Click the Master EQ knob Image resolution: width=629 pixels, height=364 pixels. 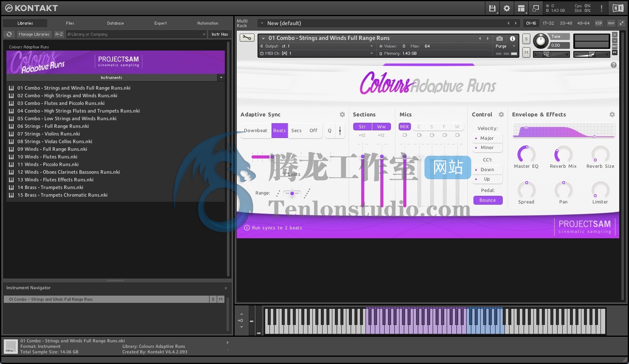pyautogui.click(x=526, y=154)
